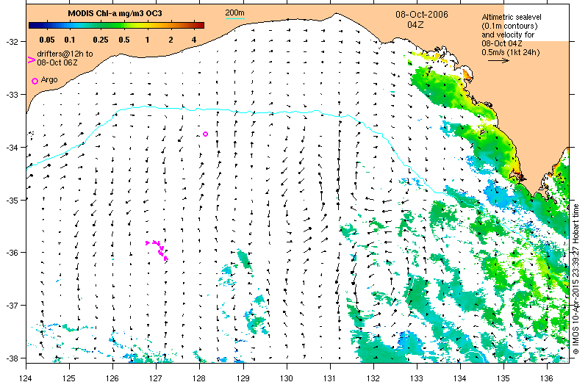Click the '128' longitude axis label
Image resolution: width=588 pixels, height=382 pixels.
[x=199, y=378]
